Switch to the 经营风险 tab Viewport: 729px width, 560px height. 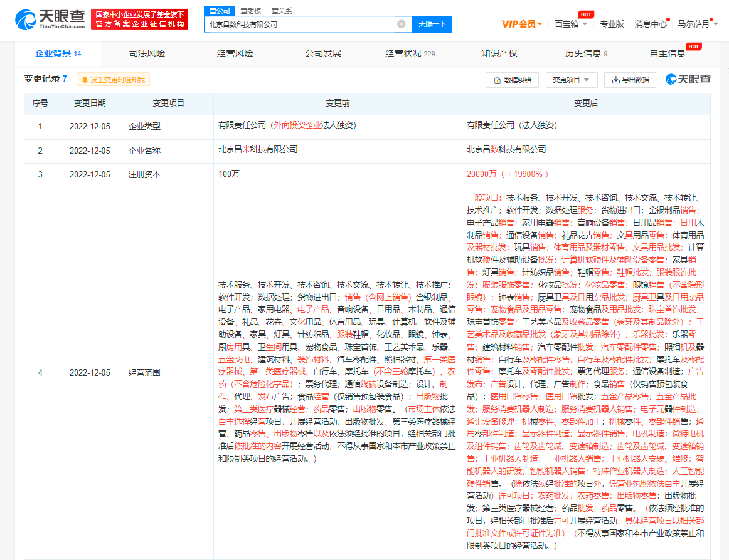235,53
